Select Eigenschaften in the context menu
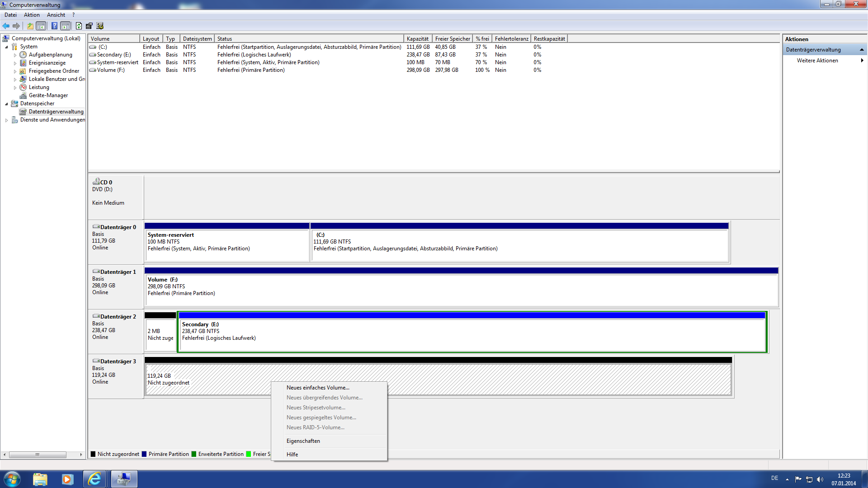Image resolution: width=868 pixels, height=488 pixels. pyautogui.click(x=303, y=441)
